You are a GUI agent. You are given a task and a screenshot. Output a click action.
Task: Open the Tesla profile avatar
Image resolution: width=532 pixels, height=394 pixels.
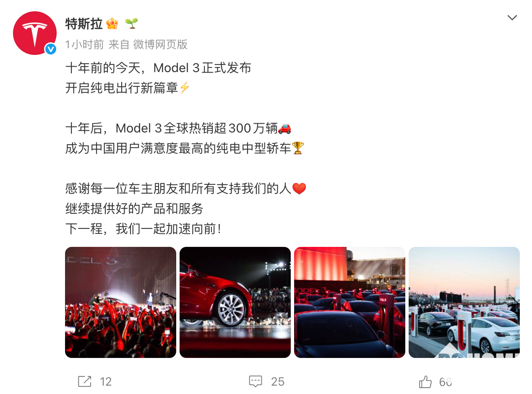click(x=35, y=33)
